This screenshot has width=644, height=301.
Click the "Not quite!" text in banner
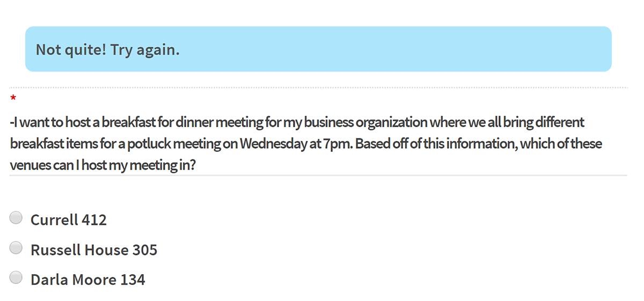click(x=71, y=50)
